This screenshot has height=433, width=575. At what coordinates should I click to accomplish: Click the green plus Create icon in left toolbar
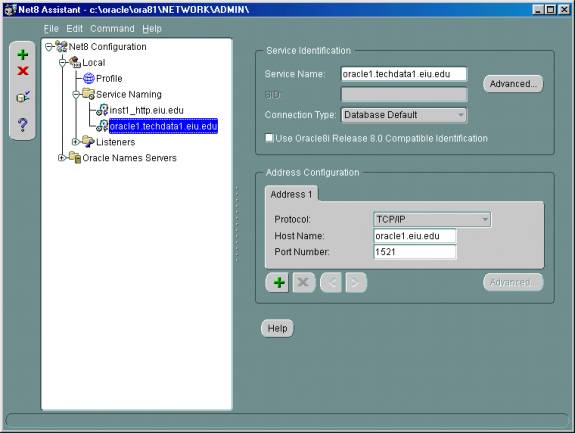tap(23, 55)
